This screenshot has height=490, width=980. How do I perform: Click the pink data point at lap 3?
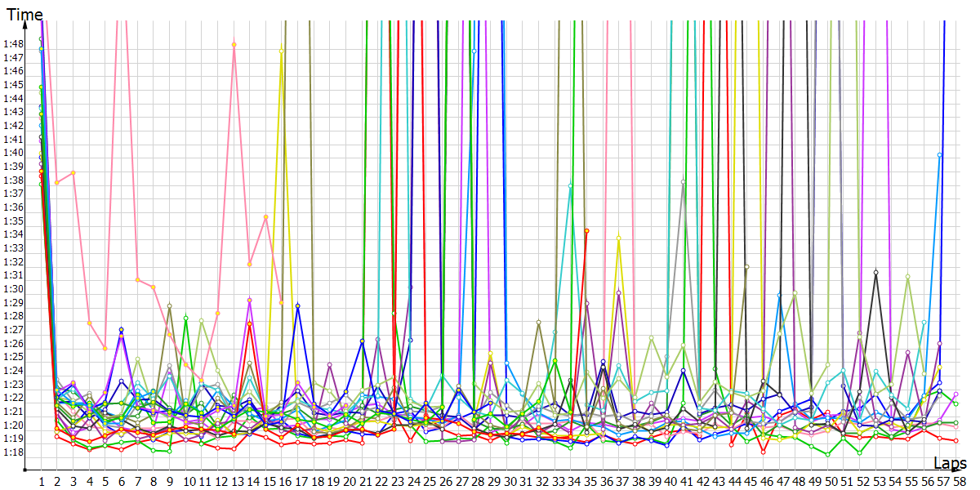click(73, 173)
